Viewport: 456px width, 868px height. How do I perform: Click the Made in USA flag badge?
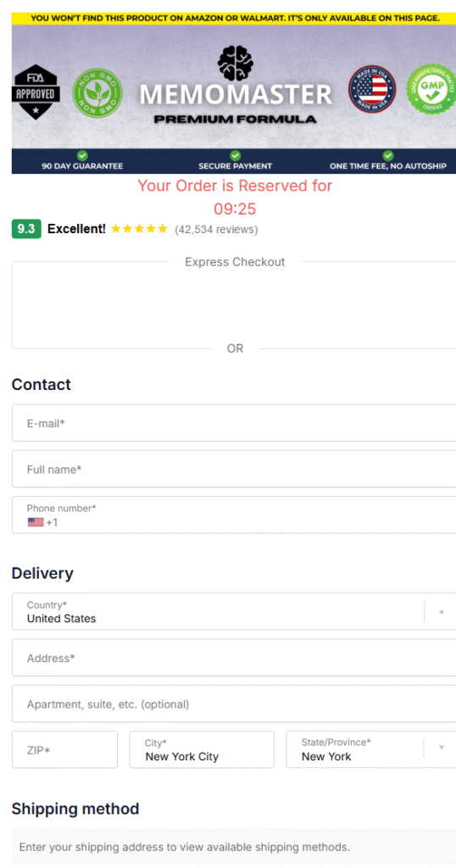coord(372,89)
